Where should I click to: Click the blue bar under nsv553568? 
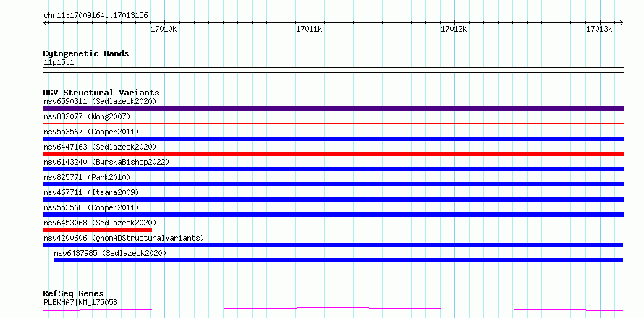tap(333, 215)
